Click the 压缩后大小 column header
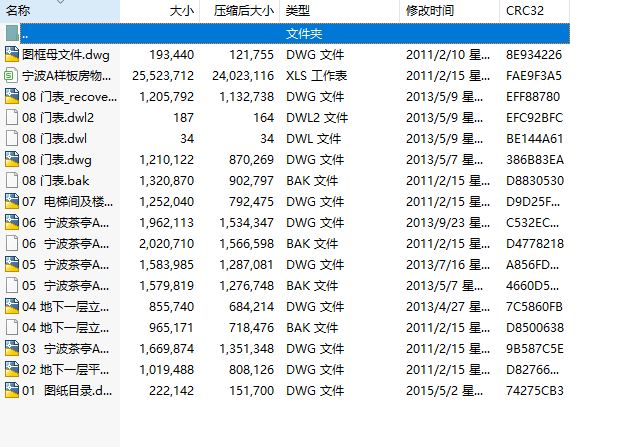Image resolution: width=619 pixels, height=447 pixels. [243, 11]
